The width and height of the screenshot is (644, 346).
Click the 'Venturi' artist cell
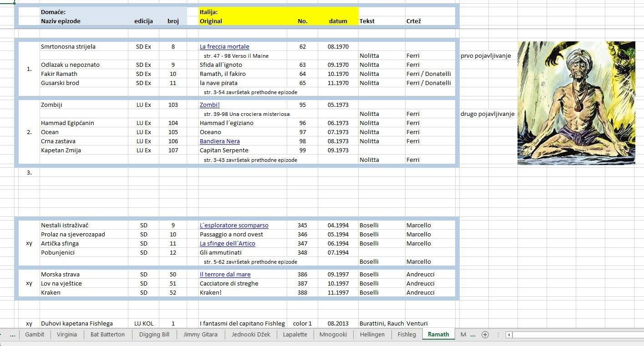(430, 324)
